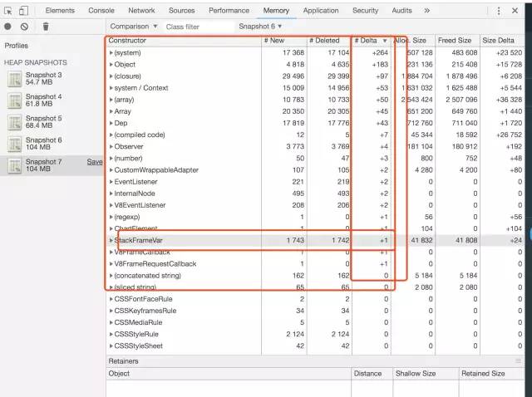Viewport: 532px width, 397px height.
Task: Switch to the Memory tab
Action: (x=276, y=11)
